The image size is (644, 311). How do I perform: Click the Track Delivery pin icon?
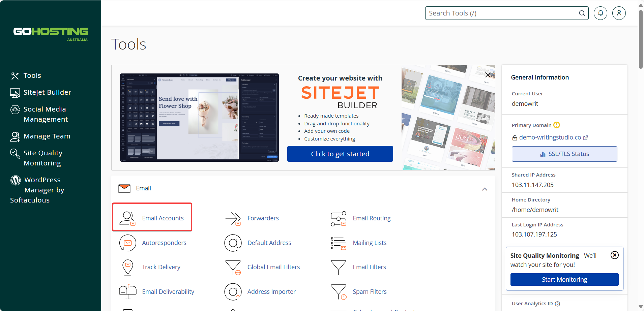coord(128,268)
